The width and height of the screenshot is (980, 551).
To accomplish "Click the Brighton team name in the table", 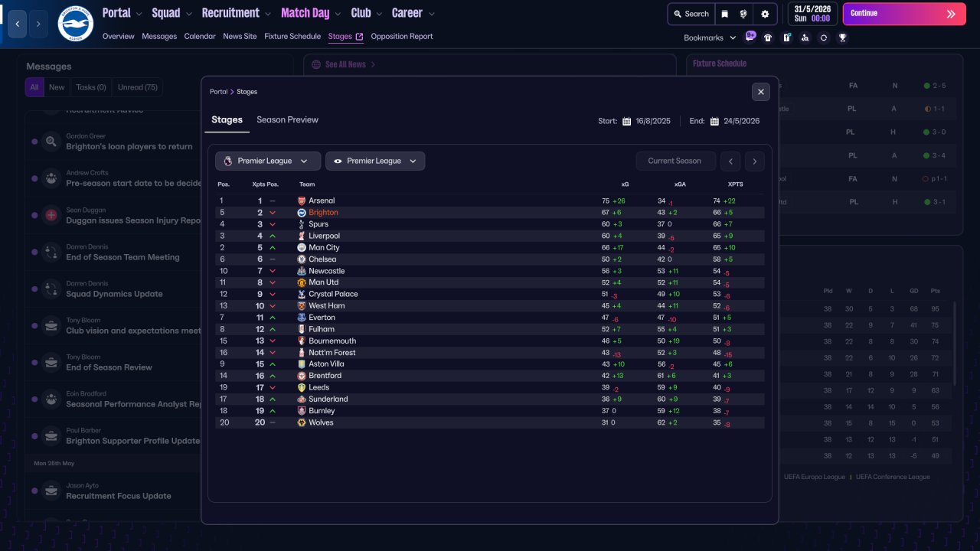I will click(x=323, y=213).
